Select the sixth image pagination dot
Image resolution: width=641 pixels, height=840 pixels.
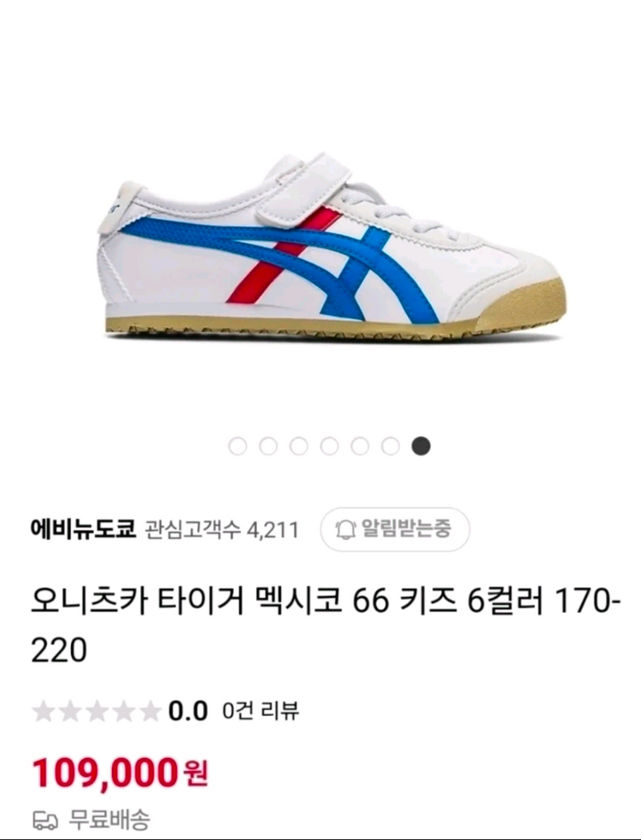point(391,446)
